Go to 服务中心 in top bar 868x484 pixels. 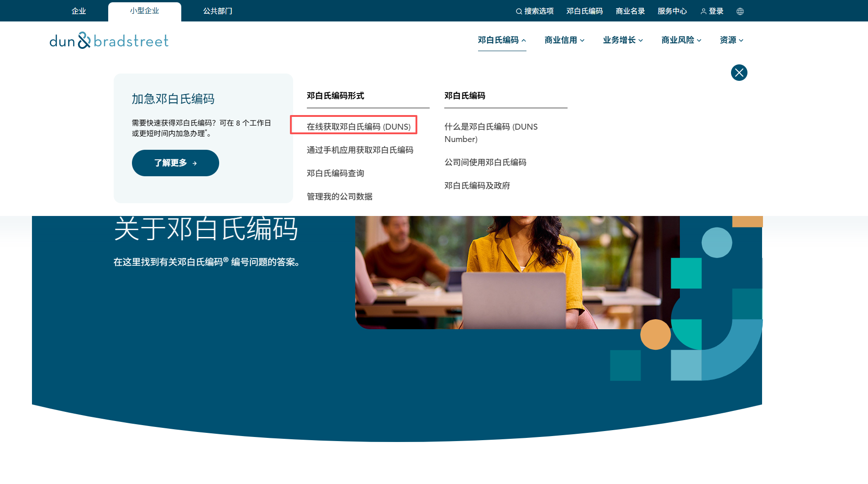[672, 11]
